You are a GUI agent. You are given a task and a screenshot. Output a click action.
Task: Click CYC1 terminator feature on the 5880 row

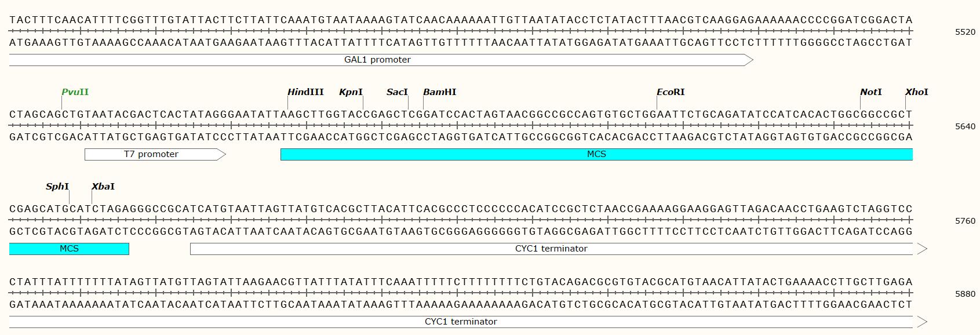[461, 322]
